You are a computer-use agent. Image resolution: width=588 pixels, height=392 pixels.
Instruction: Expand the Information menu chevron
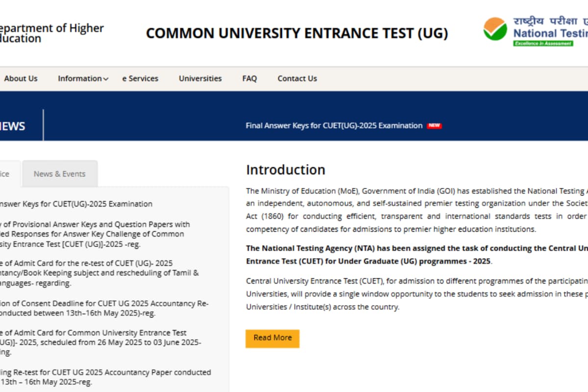tap(106, 79)
